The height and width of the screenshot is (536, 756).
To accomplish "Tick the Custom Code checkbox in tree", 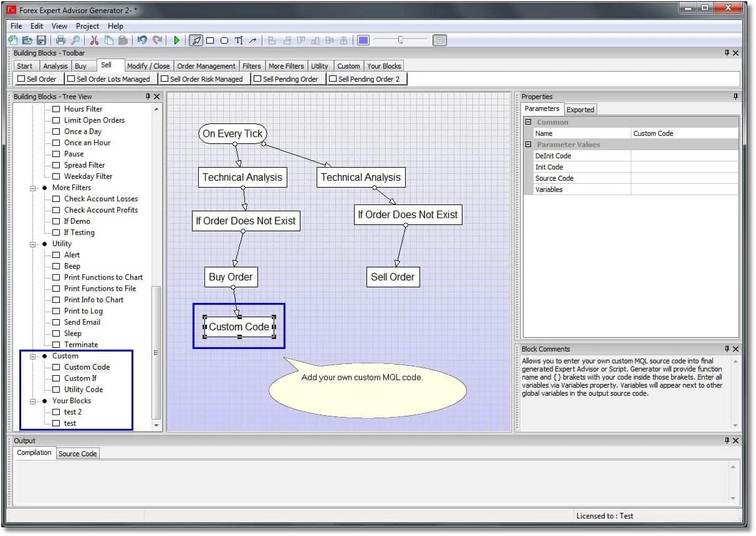I will pos(56,367).
